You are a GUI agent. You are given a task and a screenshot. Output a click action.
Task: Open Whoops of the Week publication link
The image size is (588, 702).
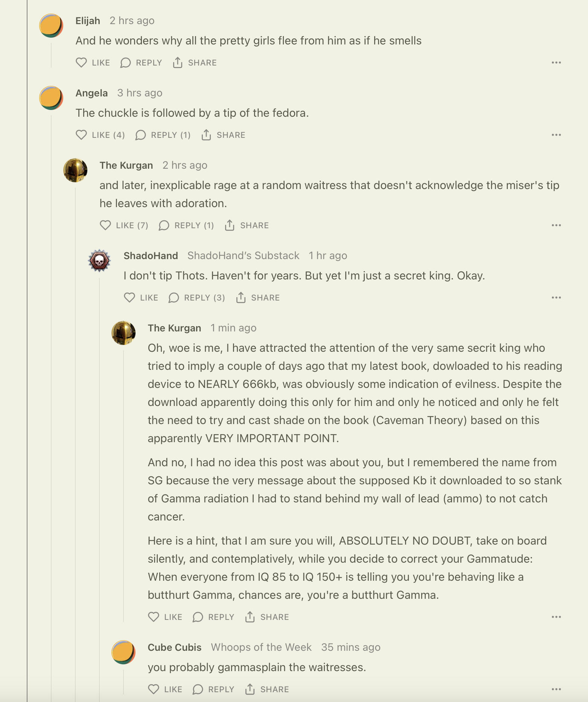coord(261,647)
